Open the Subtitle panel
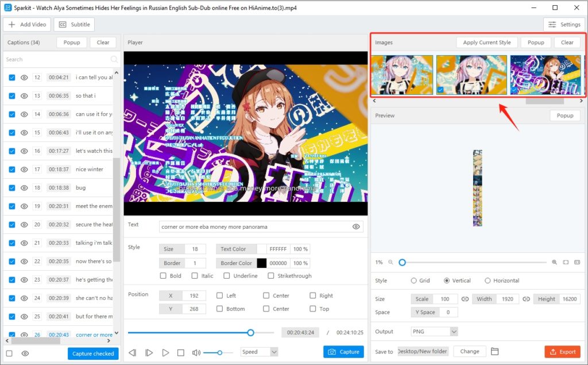Screen dimensions: 588x365 74,24
